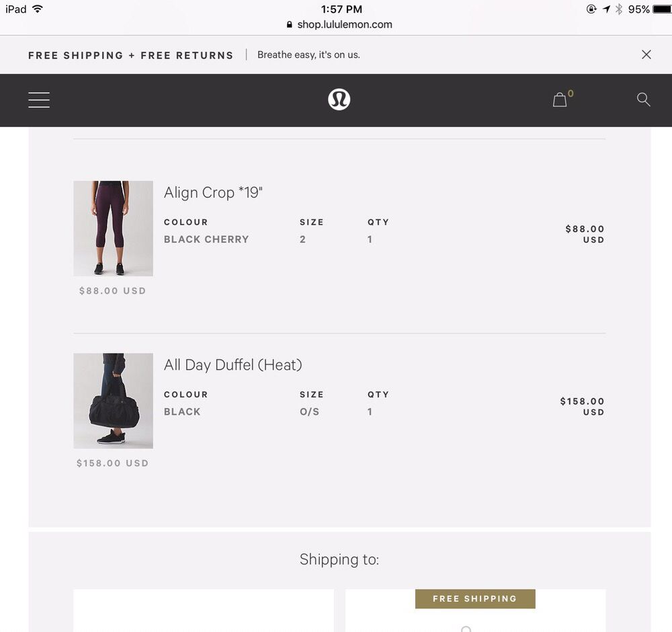Open the Align Crop product thumbnail

[113, 228]
